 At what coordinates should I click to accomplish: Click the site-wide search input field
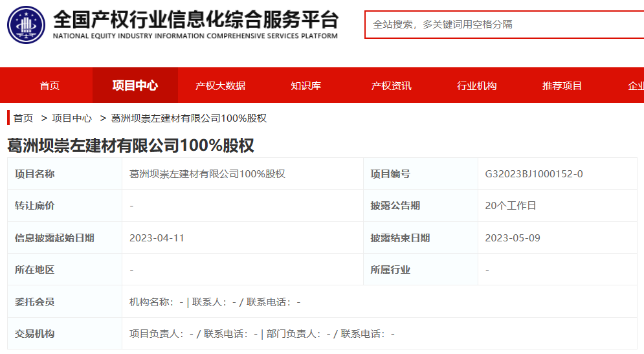click(504, 25)
